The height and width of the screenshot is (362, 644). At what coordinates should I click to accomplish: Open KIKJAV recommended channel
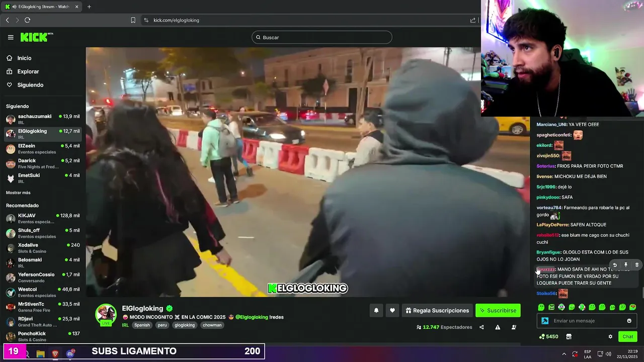tap(43, 218)
